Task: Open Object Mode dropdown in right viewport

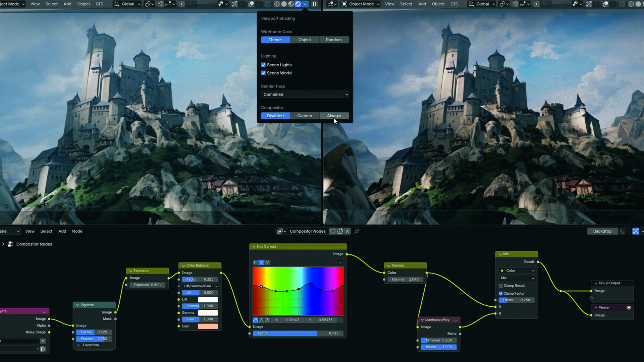Action: click(x=361, y=4)
